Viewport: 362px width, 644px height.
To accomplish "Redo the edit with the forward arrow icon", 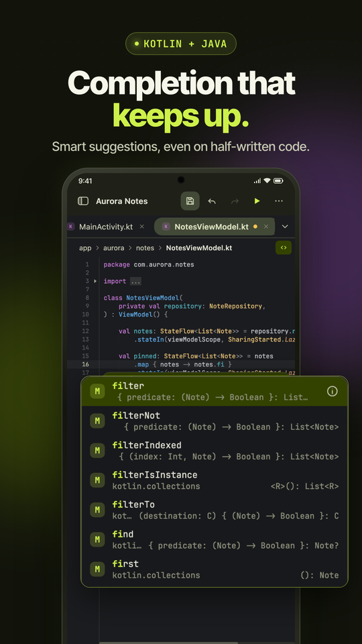I will tap(235, 201).
